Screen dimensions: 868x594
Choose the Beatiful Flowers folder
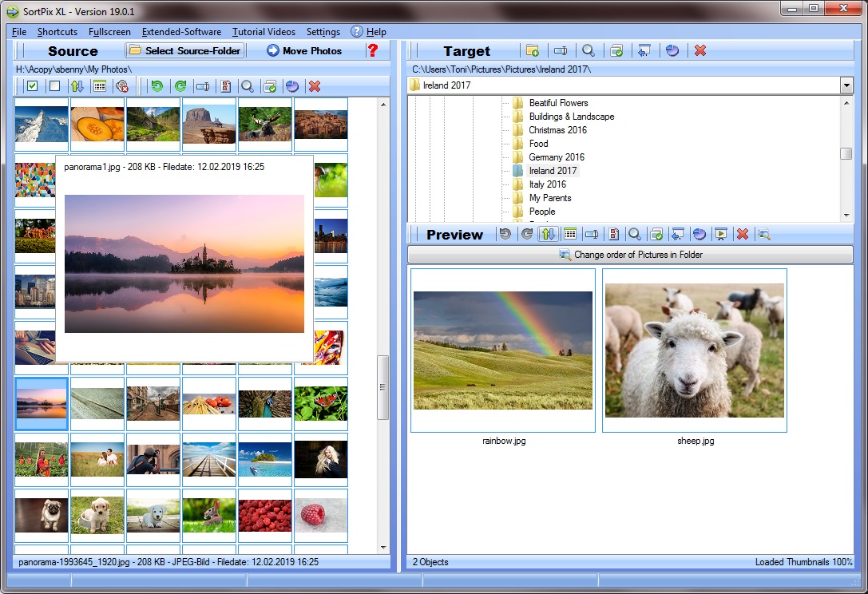click(x=559, y=102)
